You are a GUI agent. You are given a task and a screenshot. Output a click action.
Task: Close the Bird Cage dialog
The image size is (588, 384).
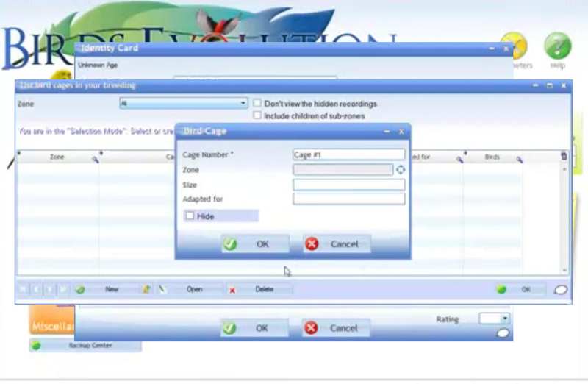pos(401,132)
